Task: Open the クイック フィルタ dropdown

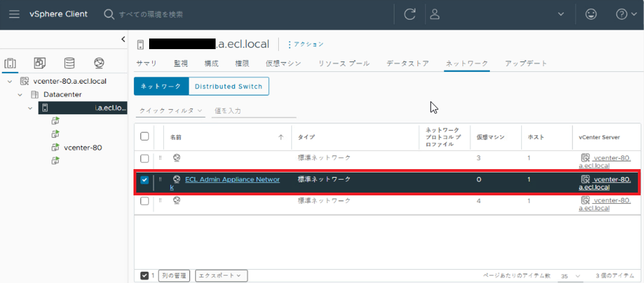Action: click(170, 111)
